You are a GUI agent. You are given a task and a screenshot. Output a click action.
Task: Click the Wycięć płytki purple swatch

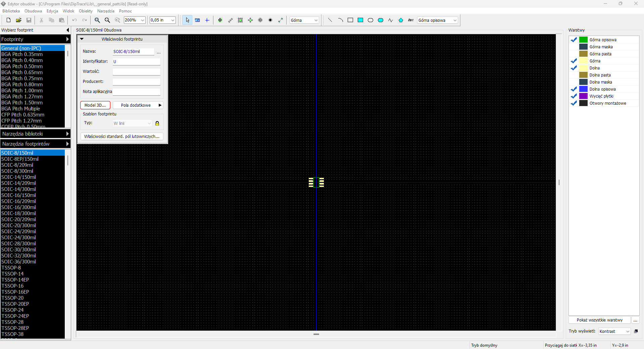(584, 96)
